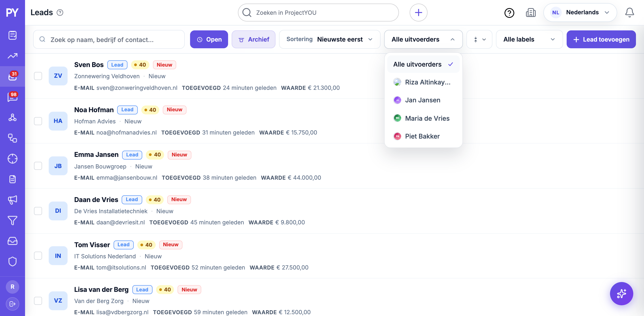
Task: Open the company building icon in header
Action: (x=530, y=13)
